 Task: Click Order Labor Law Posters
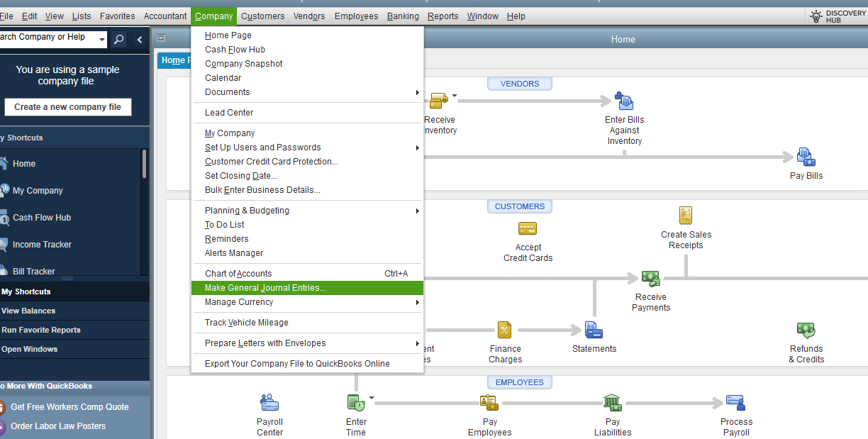pos(58,426)
